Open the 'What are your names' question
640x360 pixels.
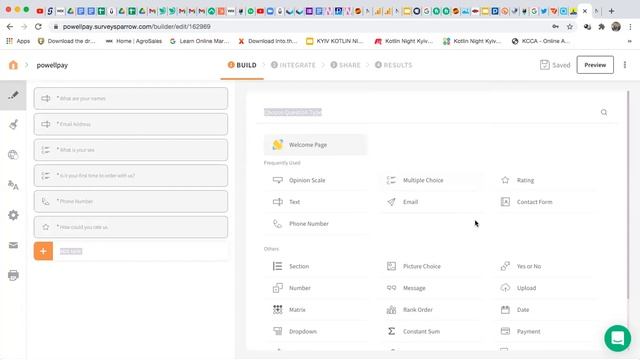pos(131,98)
